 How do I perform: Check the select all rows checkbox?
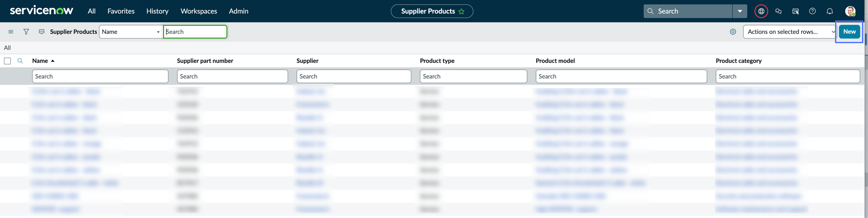point(7,61)
